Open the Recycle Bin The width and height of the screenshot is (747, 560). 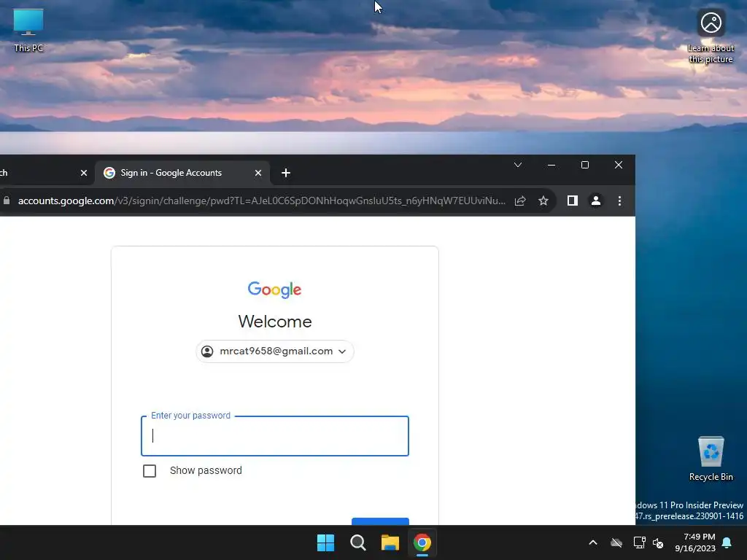(x=711, y=459)
